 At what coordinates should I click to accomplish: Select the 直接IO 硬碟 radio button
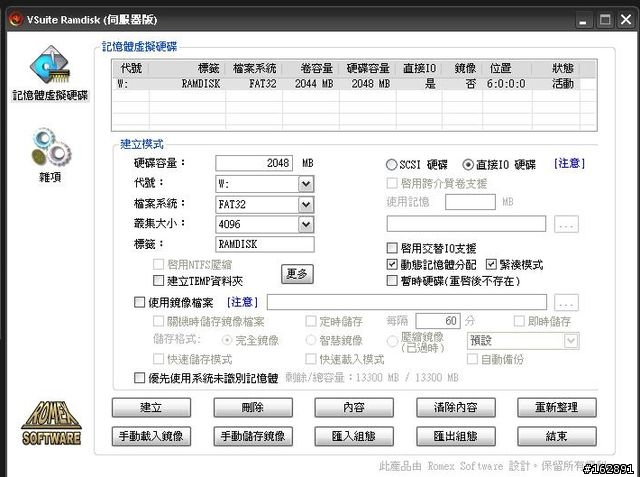coord(468,164)
